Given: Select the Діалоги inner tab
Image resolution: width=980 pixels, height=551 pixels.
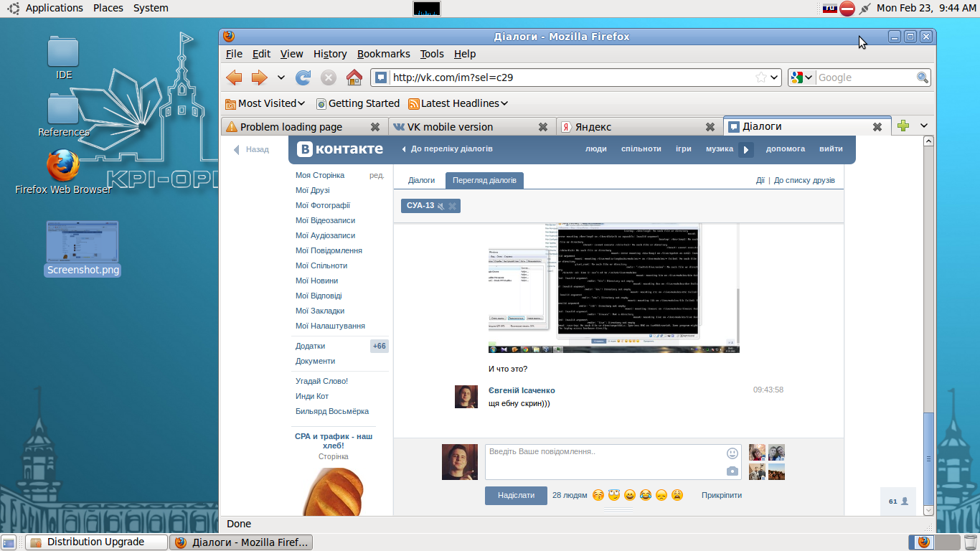Looking at the screenshot, I should click(421, 181).
